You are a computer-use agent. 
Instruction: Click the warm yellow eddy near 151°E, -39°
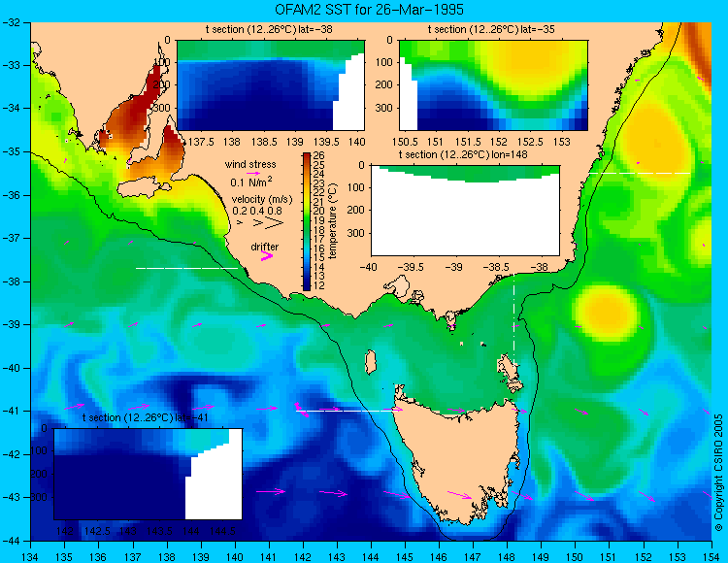(606, 310)
